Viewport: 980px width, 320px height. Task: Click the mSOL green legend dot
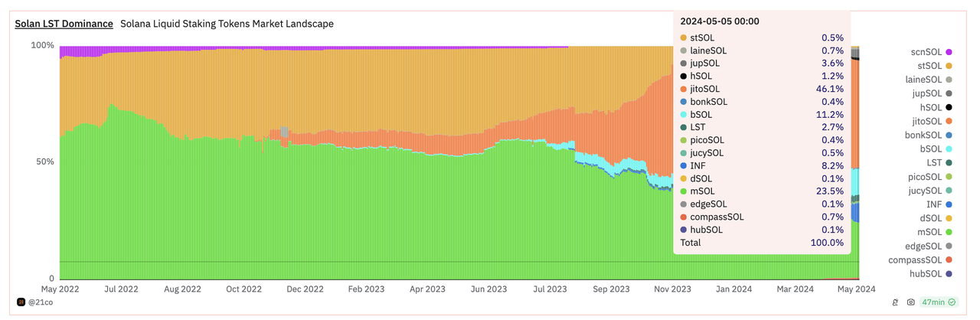949,232
